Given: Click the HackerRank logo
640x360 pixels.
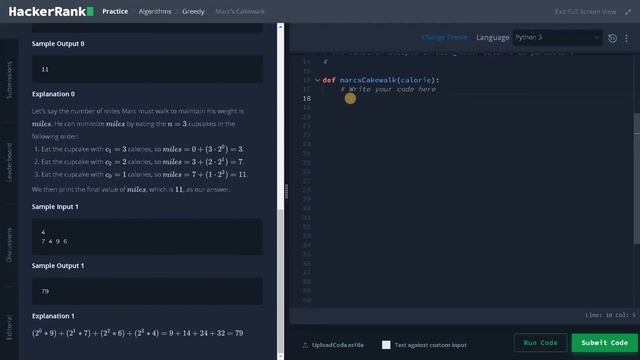Looking at the screenshot, I should point(51,11).
